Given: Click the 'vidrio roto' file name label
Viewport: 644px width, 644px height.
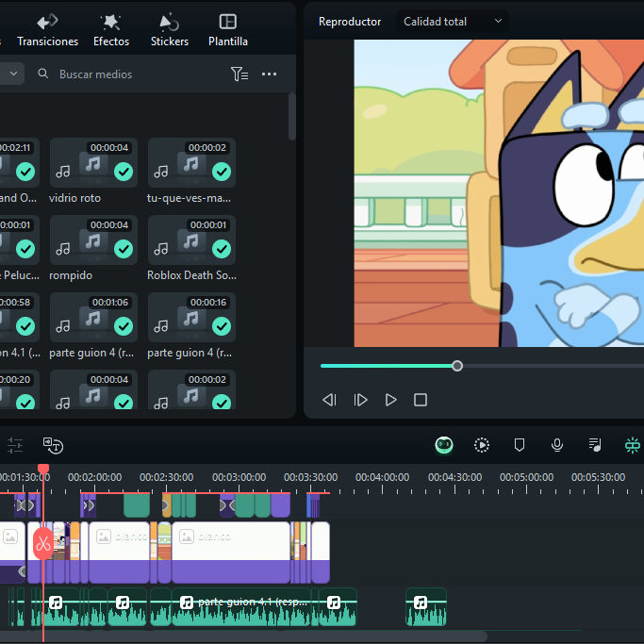Looking at the screenshot, I should pos(74,198).
